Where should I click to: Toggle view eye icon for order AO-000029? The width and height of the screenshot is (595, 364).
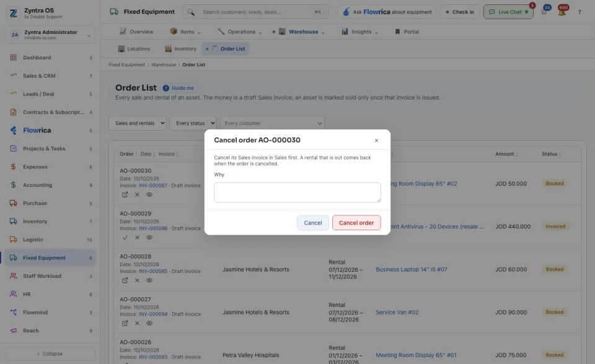(149, 237)
